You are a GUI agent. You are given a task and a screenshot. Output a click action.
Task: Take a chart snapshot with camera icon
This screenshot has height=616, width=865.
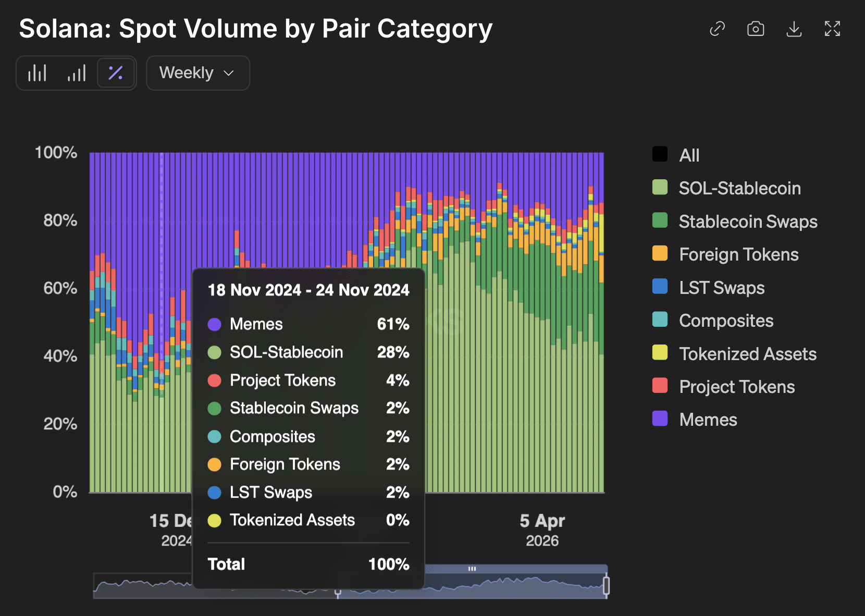[756, 29]
